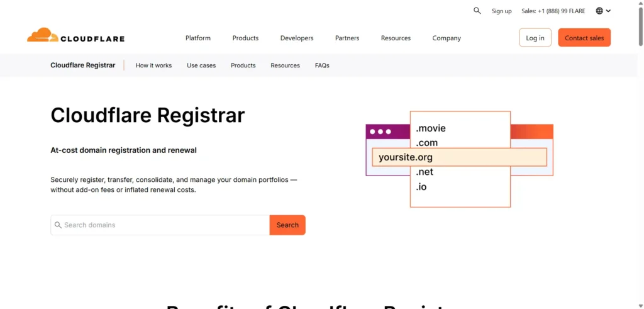Expand the language dropdown chevron
Image resolution: width=644 pixels, height=309 pixels.
tap(608, 11)
